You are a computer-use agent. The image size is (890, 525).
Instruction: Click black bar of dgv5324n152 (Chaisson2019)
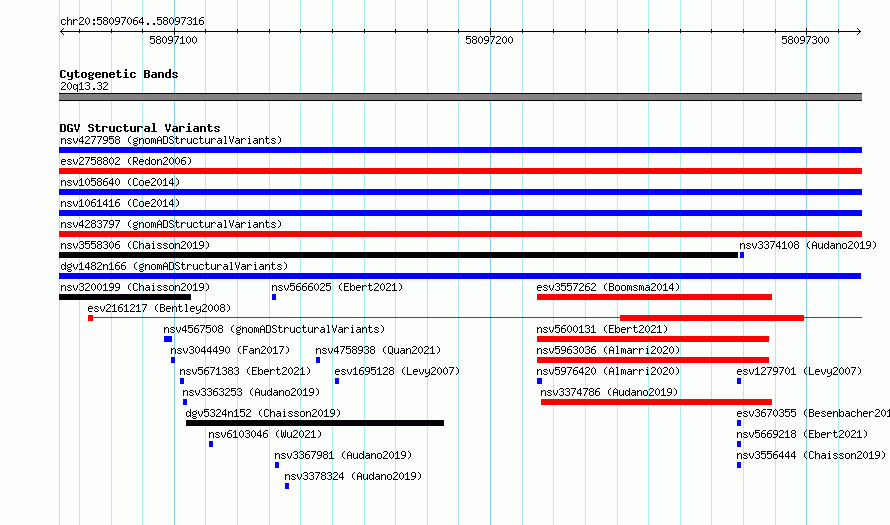[315, 423]
